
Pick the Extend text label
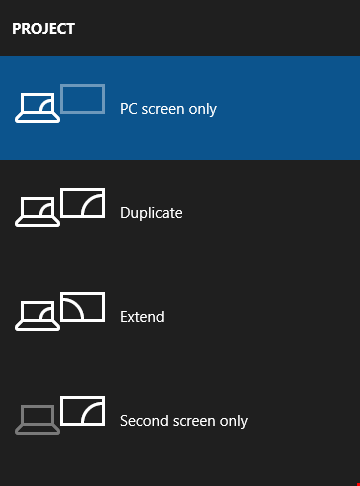(x=142, y=317)
